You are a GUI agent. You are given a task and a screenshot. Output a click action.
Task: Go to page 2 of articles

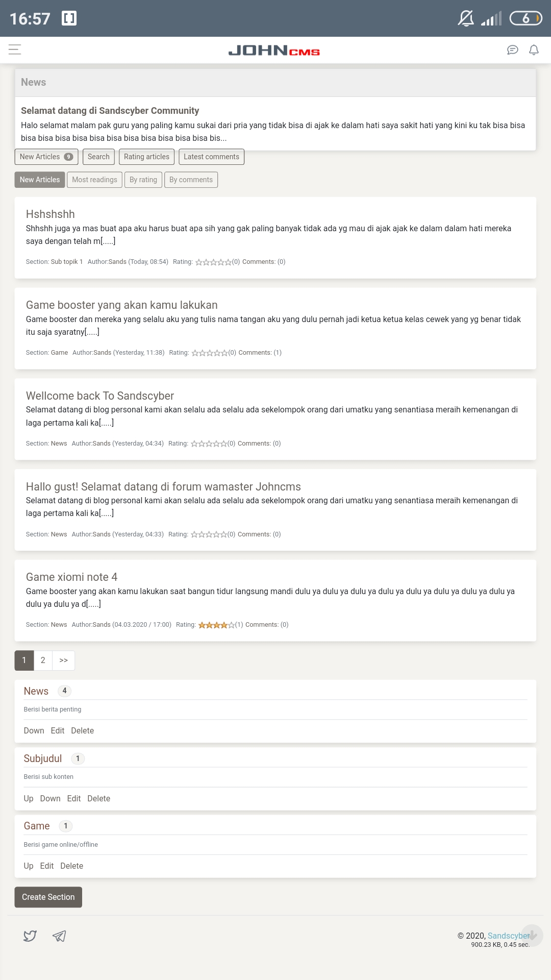pos(43,660)
